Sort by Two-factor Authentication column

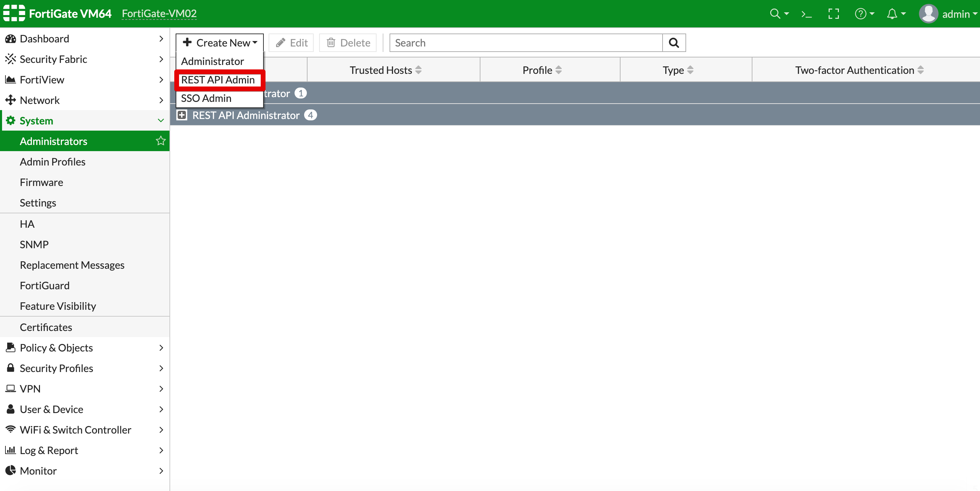pyautogui.click(x=859, y=70)
